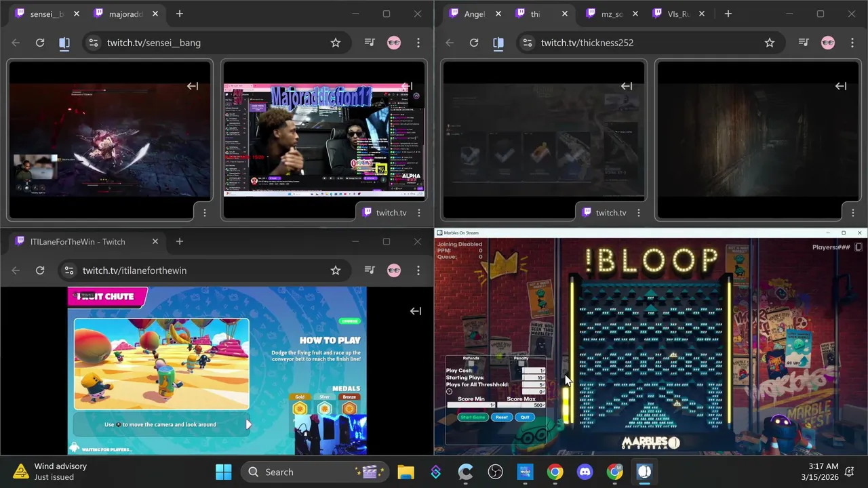This screenshot has width=868, height=488.
Task: Click split view icon in thickness252 window toolbar
Action: click(498, 43)
